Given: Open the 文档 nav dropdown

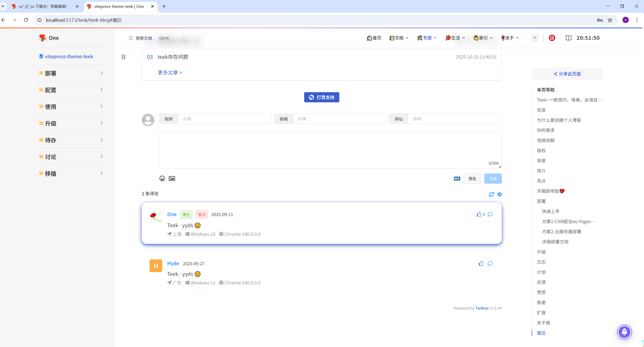Looking at the screenshot, I should (x=399, y=38).
